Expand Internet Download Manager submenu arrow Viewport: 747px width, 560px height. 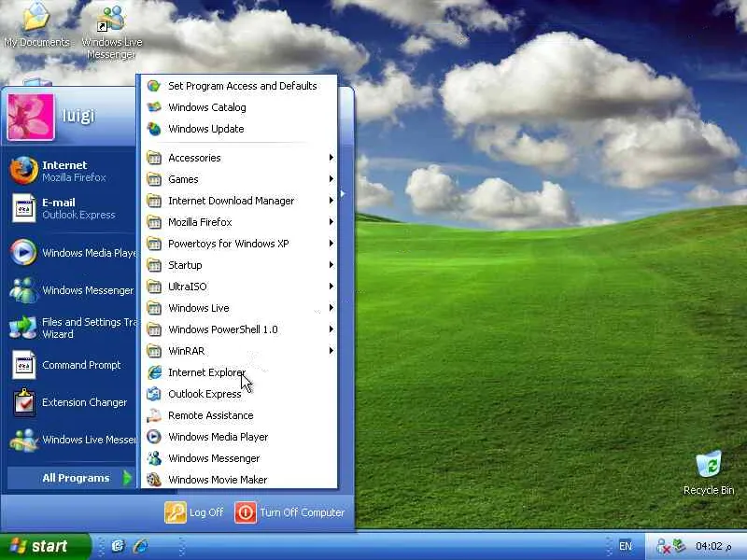[331, 201]
